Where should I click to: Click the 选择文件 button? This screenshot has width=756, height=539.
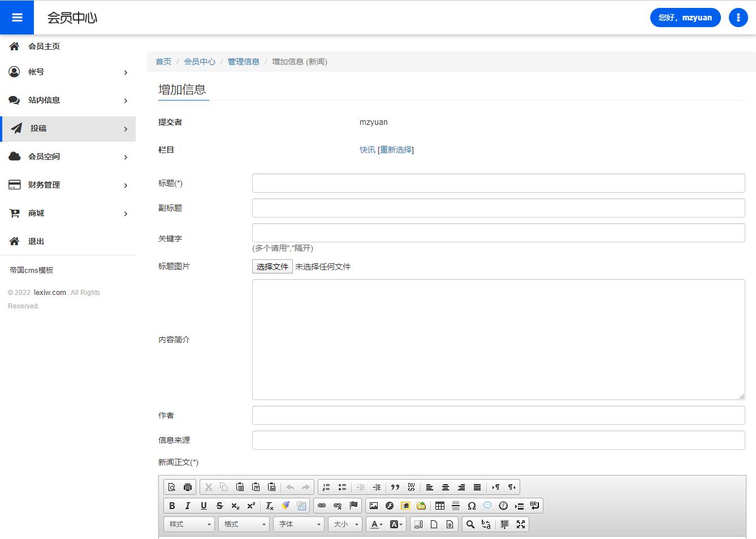pos(272,267)
